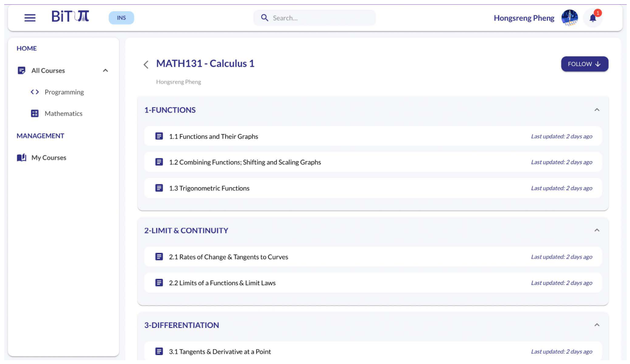This screenshot has height=364, width=630.
Task: Click the My Courses book icon
Action: [22, 158]
